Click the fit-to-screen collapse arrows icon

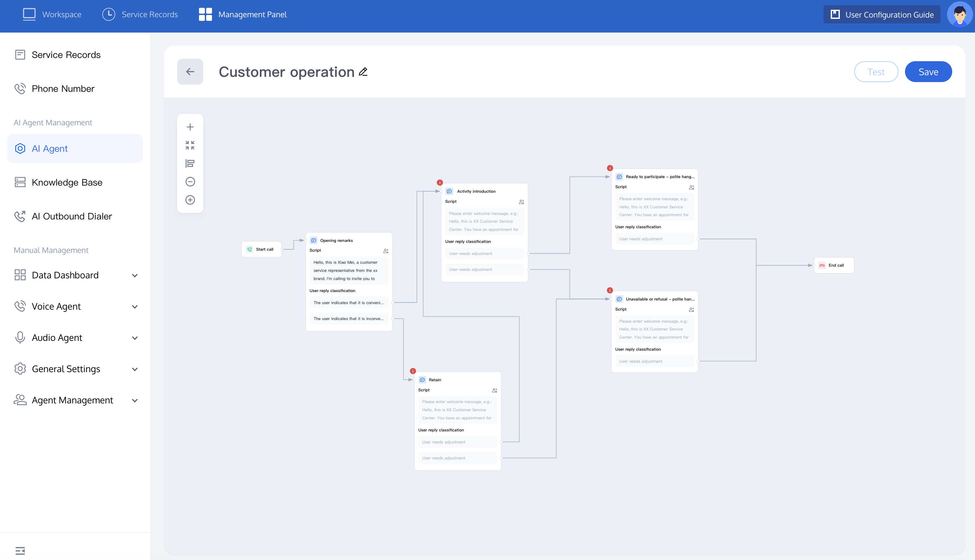190,145
